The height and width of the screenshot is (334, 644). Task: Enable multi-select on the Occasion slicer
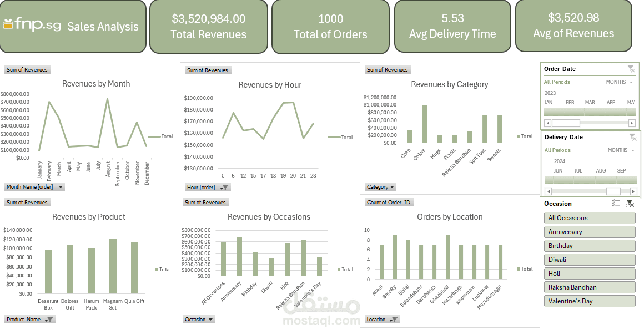pyautogui.click(x=616, y=203)
